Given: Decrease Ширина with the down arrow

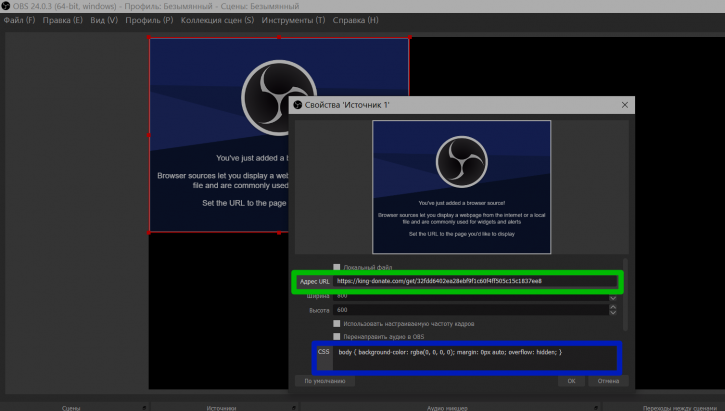Looking at the screenshot, I should pyautogui.click(x=613, y=298).
